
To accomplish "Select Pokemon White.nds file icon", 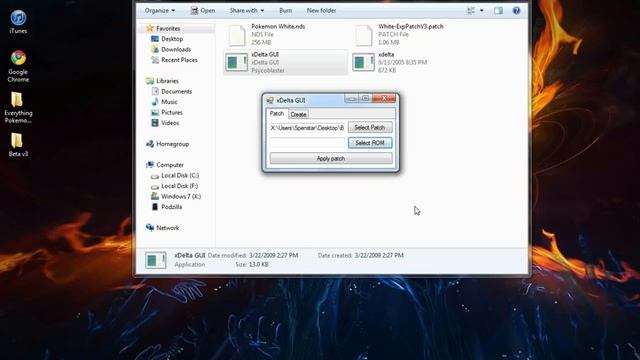I will 237,35.
